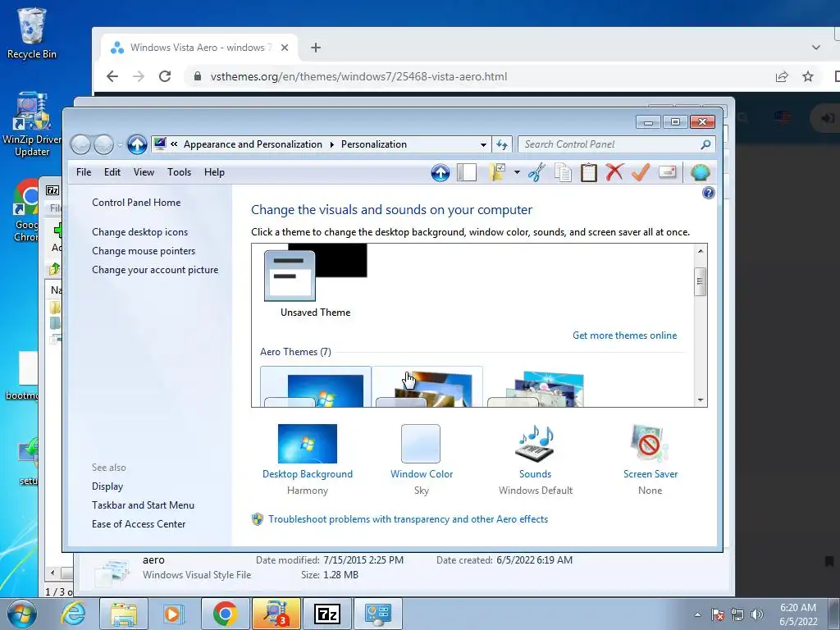Expand the folder options toolbar dropdown arrow

(x=517, y=172)
